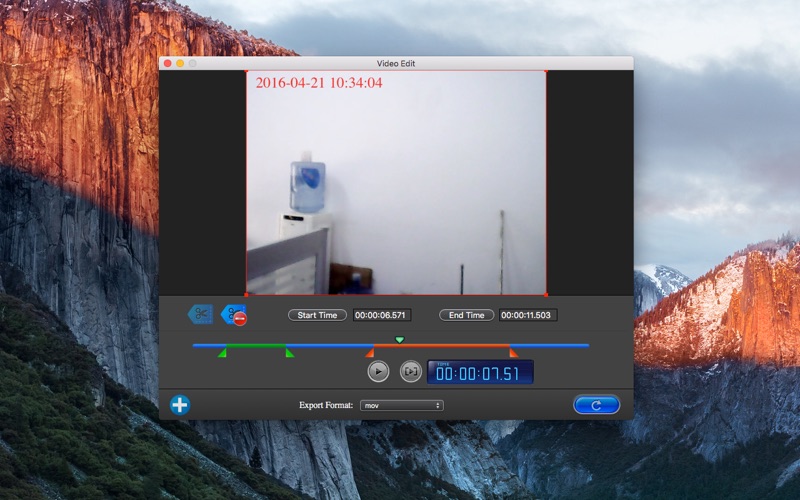This screenshot has width=800, height=500.
Task: Click the bottom-left red crop handle
Action: (247, 295)
